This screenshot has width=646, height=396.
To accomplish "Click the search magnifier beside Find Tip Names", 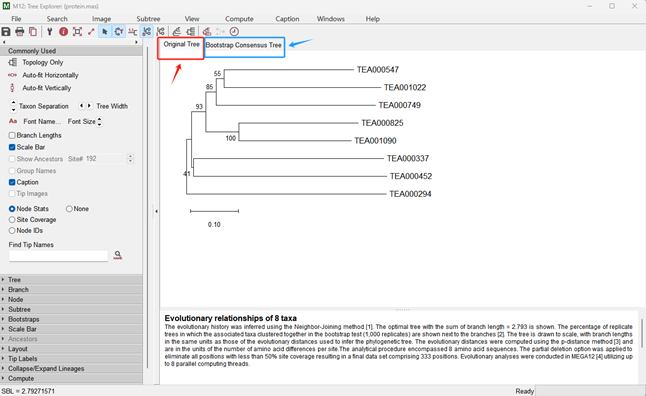I will tap(118, 255).
